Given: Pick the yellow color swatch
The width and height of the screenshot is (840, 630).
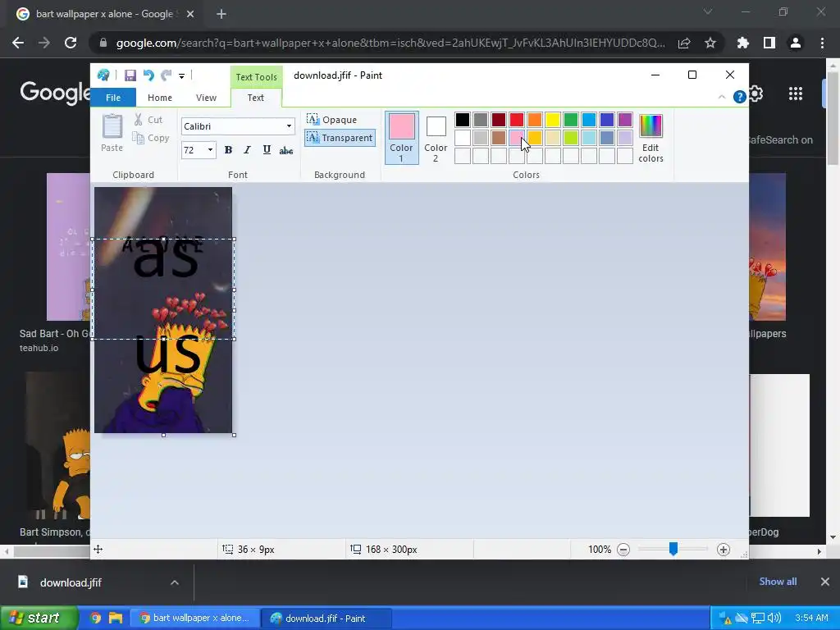Looking at the screenshot, I should (x=553, y=120).
